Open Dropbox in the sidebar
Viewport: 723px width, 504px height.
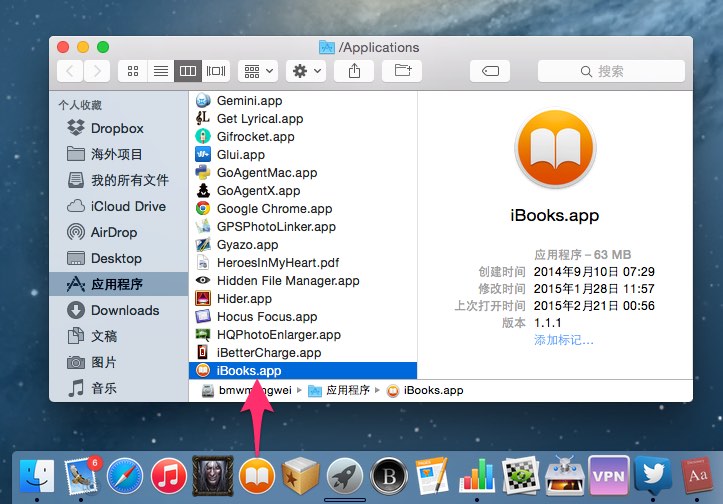(x=119, y=128)
